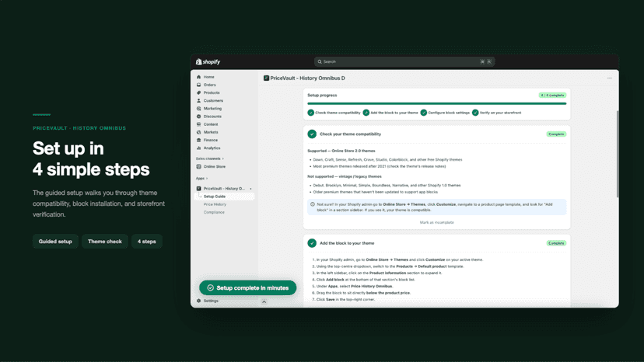Click 'Not supported — vintage / legacy themes' text
This screenshot has height=362, width=644.
click(x=345, y=176)
